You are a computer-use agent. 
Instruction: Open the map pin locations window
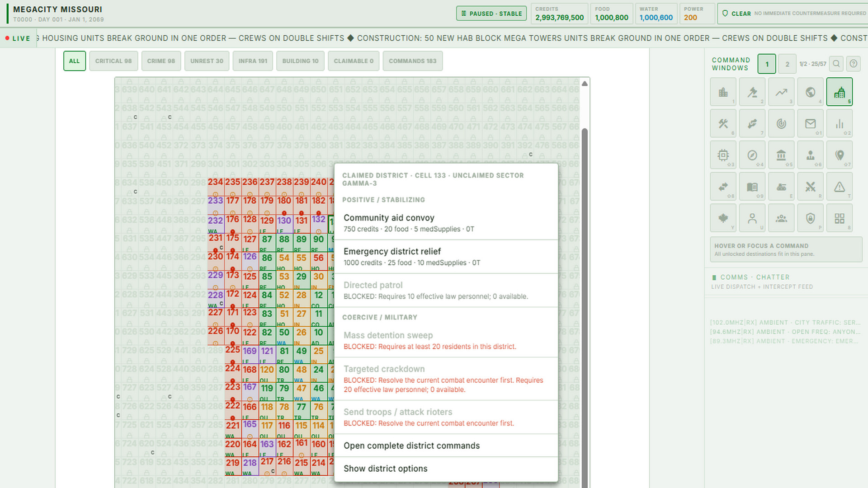pyautogui.click(x=840, y=155)
